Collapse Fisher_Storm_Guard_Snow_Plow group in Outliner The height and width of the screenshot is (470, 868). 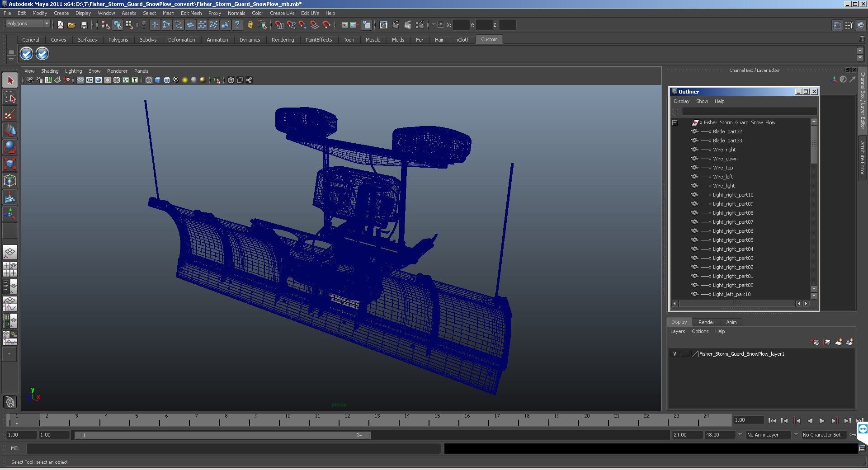click(675, 122)
